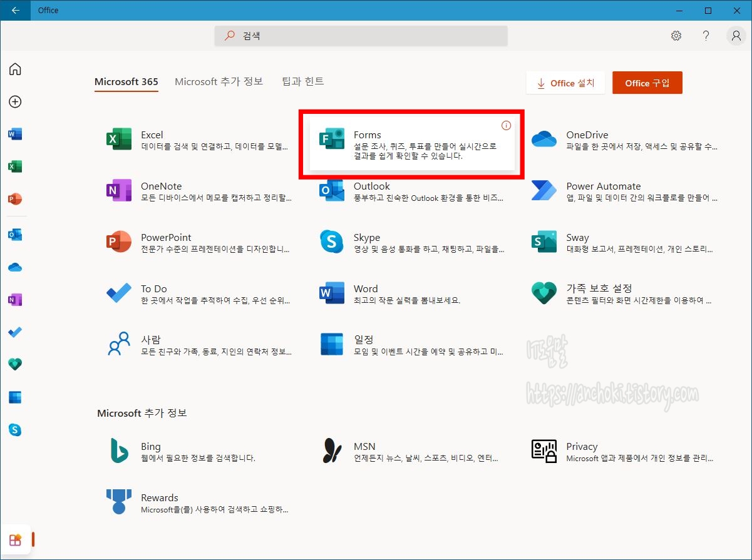Open Home from the left sidebar
This screenshot has height=560, width=752.
click(15, 69)
